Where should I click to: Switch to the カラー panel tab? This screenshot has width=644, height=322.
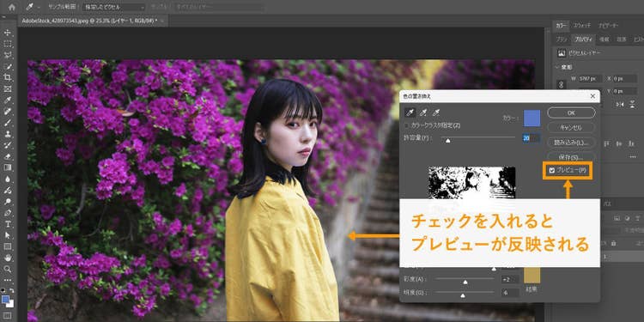[x=561, y=26]
